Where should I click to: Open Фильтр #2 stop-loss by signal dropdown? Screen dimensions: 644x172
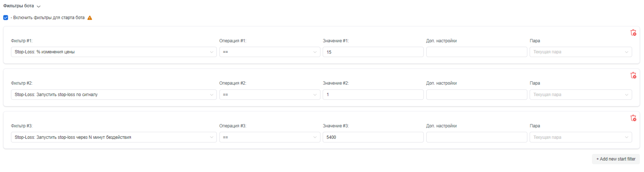[114, 95]
